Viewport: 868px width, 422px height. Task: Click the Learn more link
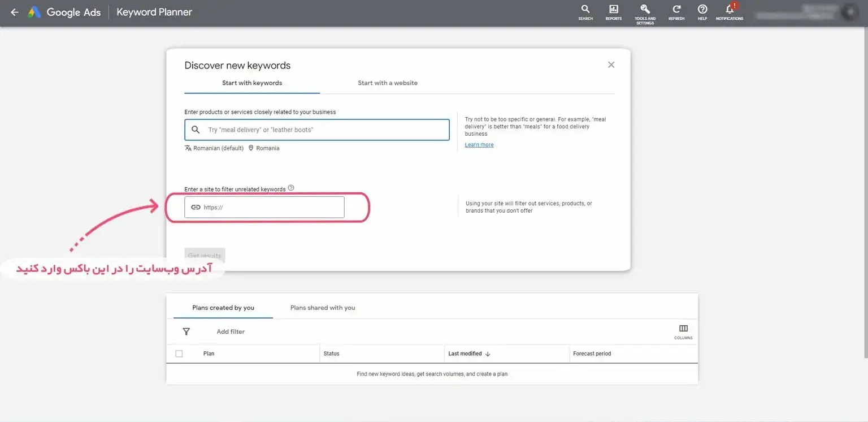pyautogui.click(x=479, y=145)
